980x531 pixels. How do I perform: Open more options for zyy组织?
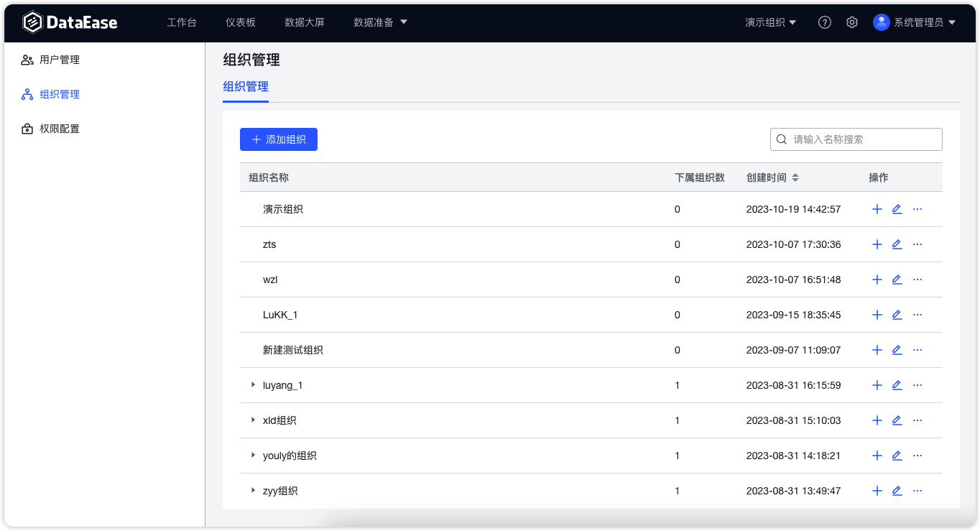pyautogui.click(x=917, y=491)
